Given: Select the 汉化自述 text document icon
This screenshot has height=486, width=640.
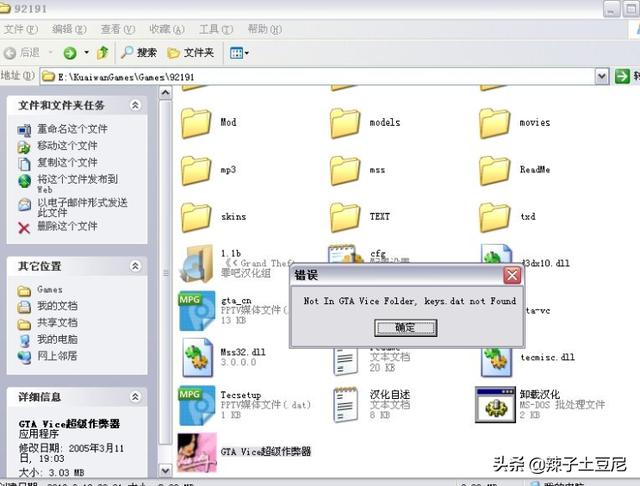Looking at the screenshot, I should [x=345, y=404].
